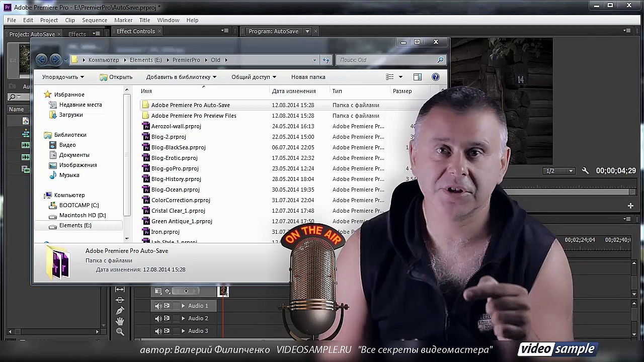The width and height of the screenshot is (644, 362).
Task: Click the Открыть button in Explorer
Action: 116,77
